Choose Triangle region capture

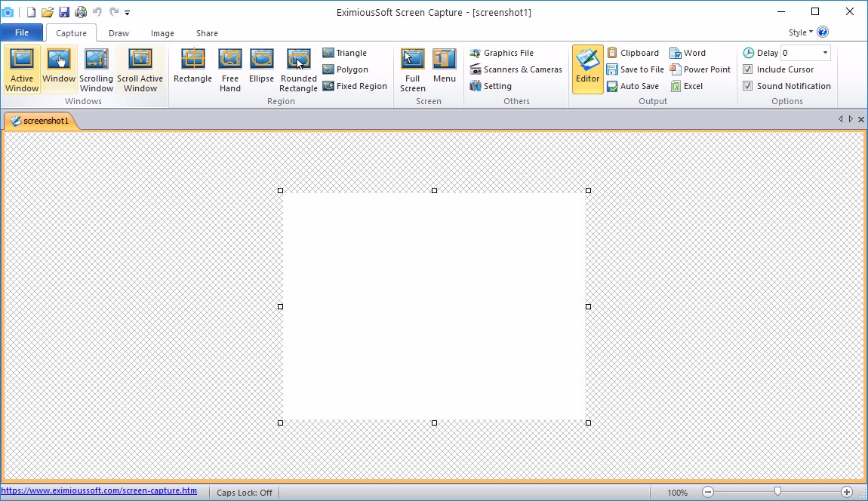[345, 53]
